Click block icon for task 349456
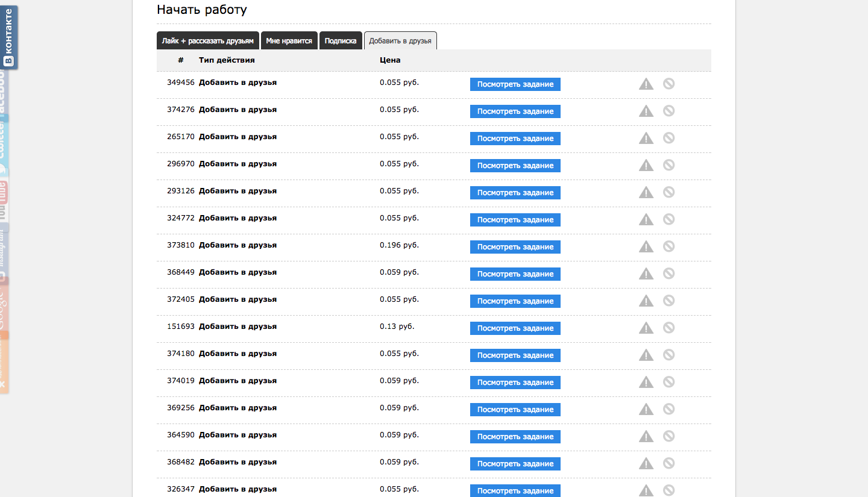Viewport: 868px width, 497px height. (668, 84)
